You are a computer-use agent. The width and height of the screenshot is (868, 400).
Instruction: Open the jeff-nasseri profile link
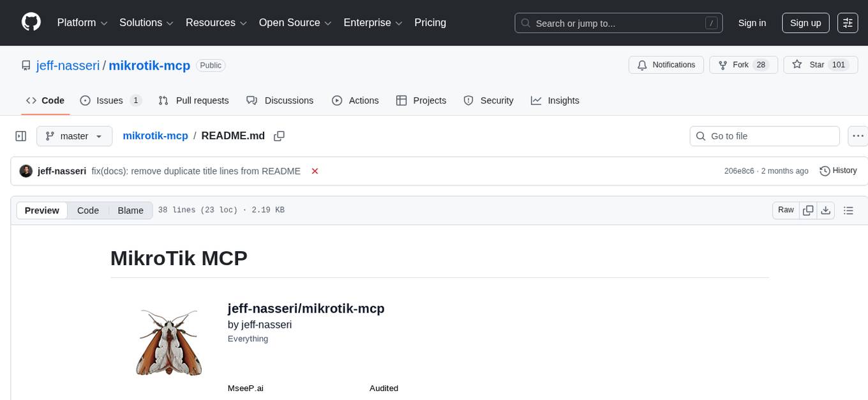point(68,65)
